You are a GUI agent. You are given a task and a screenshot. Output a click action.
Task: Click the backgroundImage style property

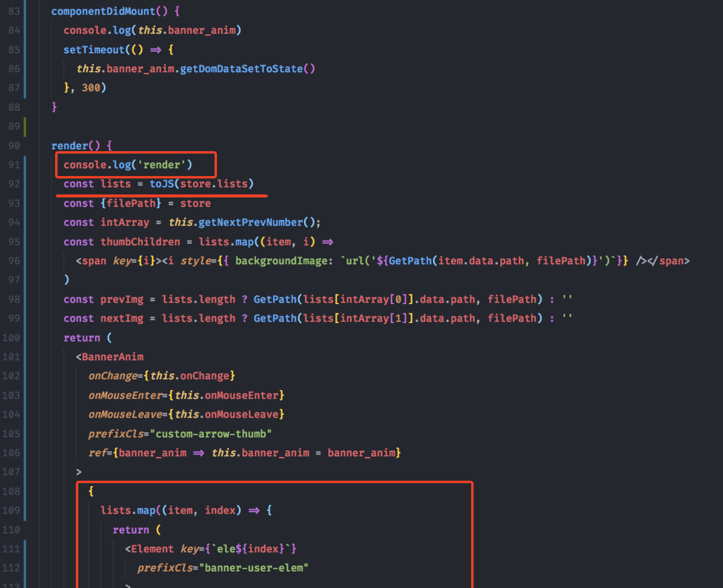click(281, 261)
